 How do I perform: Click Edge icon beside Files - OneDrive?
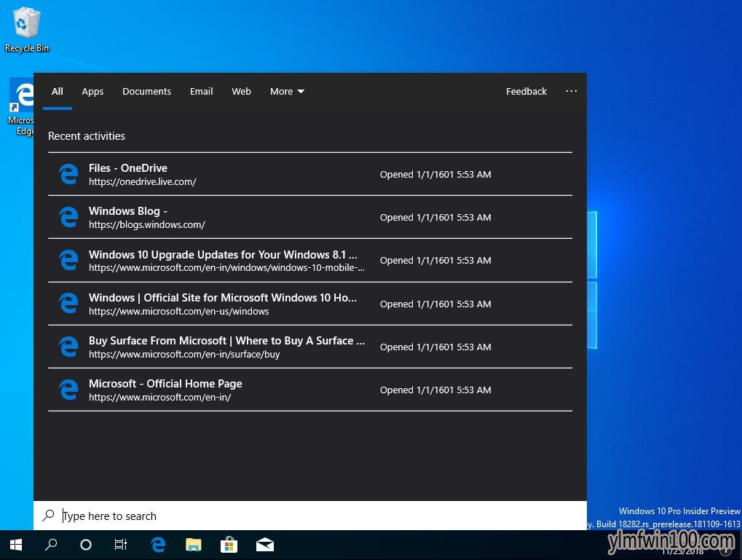(68, 174)
